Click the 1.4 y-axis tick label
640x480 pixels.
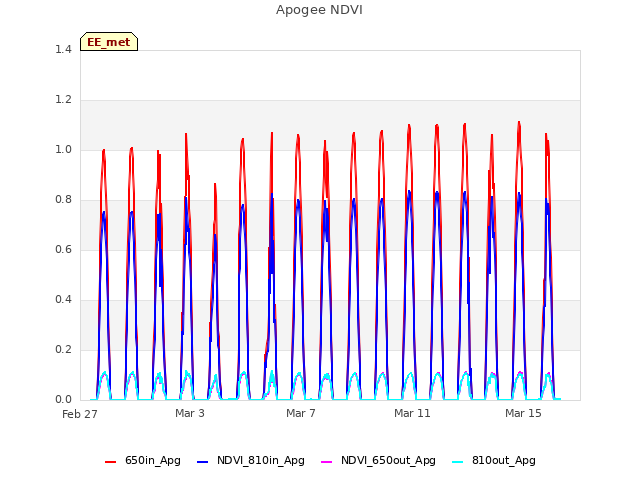coord(63,49)
